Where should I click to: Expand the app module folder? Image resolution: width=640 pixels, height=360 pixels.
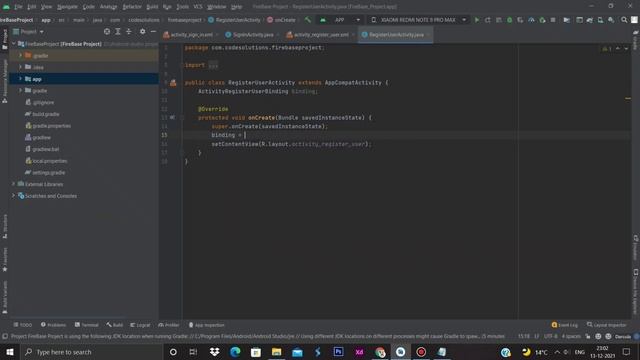(20, 79)
